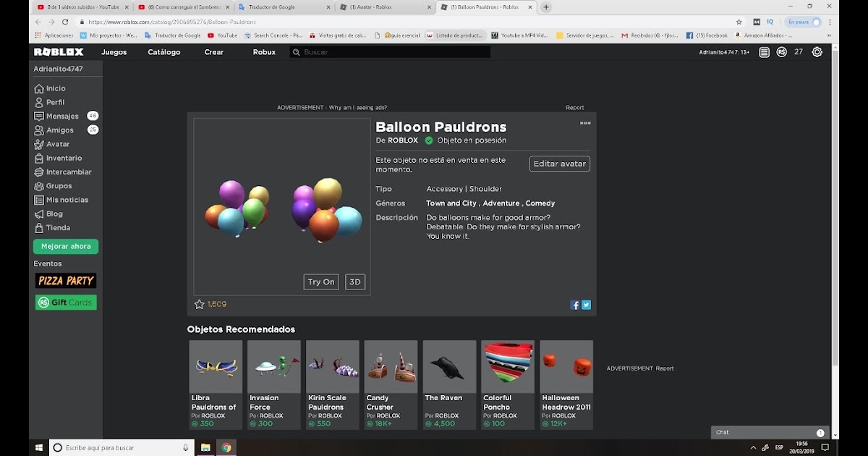Click the Comedy genre link
This screenshot has width=868, height=456.
coord(540,203)
